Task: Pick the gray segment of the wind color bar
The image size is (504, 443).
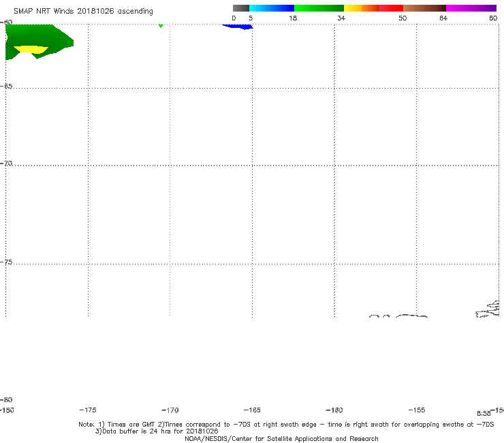Action: [x=241, y=8]
